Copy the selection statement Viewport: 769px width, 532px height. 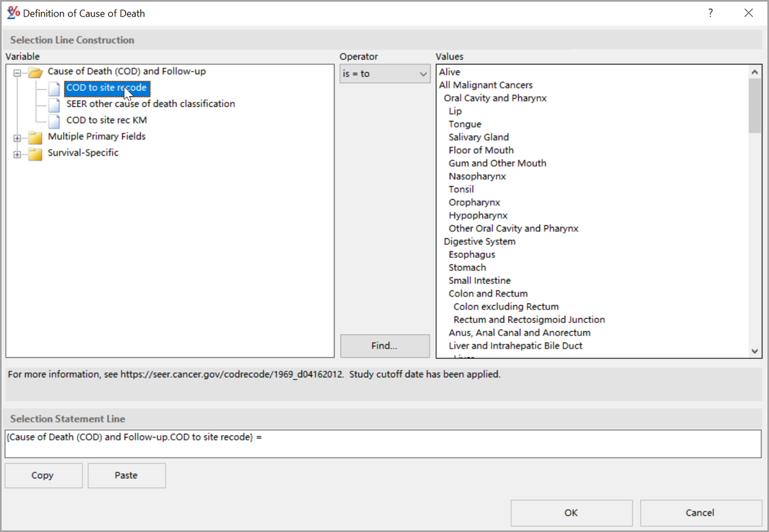(x=43, y=475)
